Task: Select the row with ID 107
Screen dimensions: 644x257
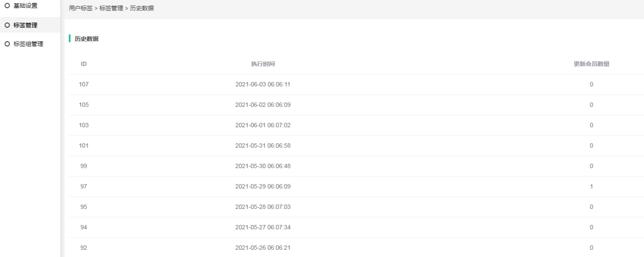Action: [84, 84]
